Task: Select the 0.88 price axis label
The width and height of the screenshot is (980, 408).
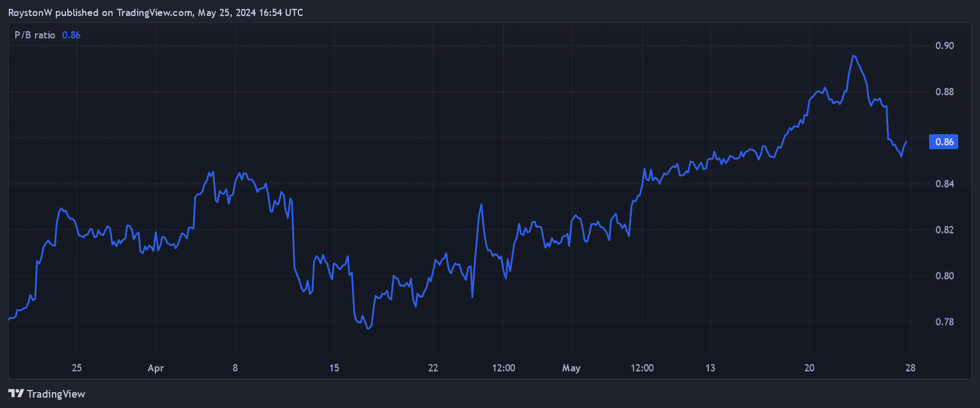Action: pos(944,92)
